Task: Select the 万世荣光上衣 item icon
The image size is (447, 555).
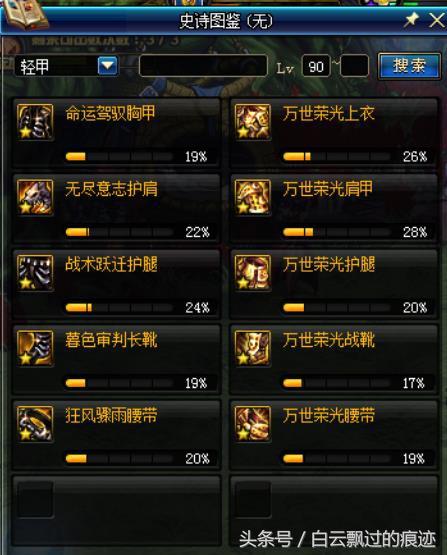Action: 253,122
